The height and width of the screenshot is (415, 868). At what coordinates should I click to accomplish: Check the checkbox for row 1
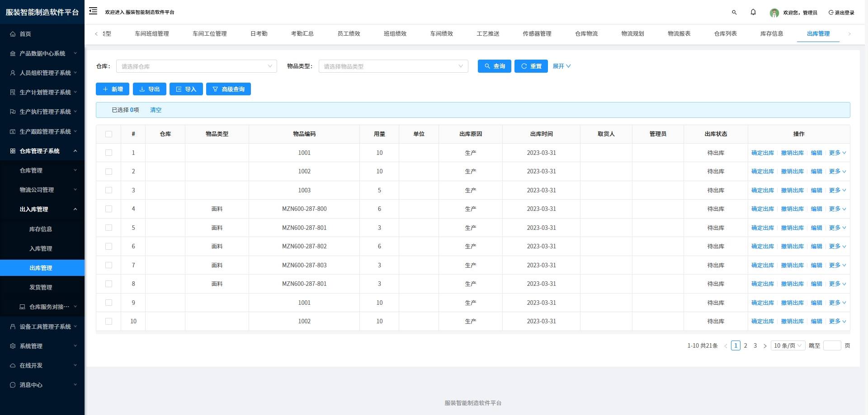(x=108, y=153)
